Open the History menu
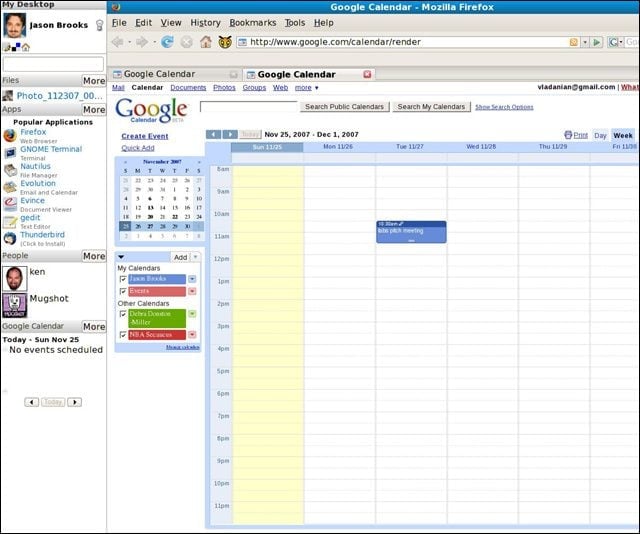Viewport: 640px width, 534px height. pyautogui.click(x=205, y=23)
